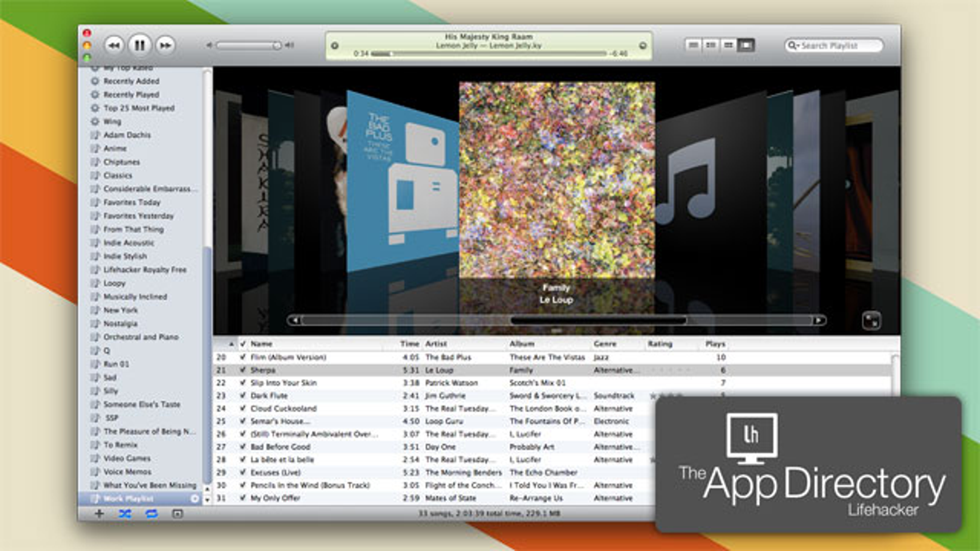
Task: Select Top 25 Most Played playlist
Action: [x=139, y=108]
